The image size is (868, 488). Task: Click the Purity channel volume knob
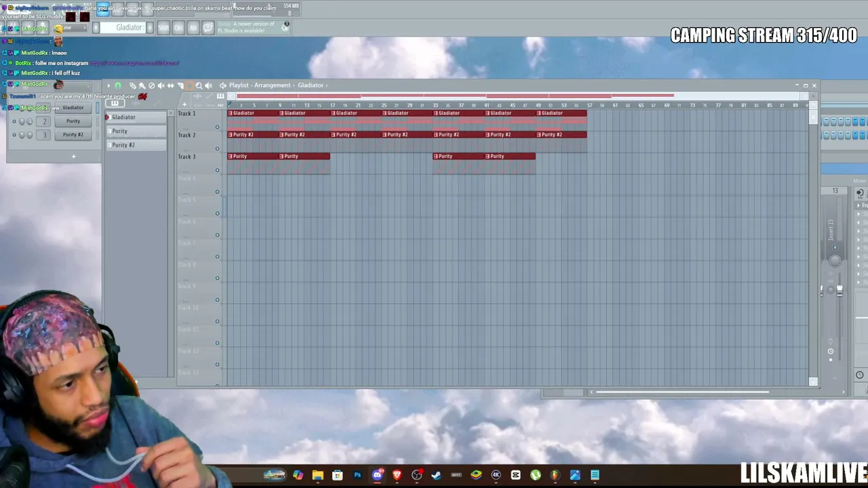[x=29, y=121]
